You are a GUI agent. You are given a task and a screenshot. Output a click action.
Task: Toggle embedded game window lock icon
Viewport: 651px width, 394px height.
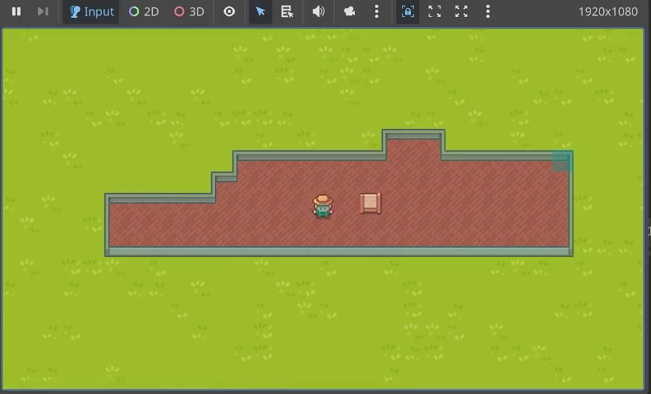point(408,11)
